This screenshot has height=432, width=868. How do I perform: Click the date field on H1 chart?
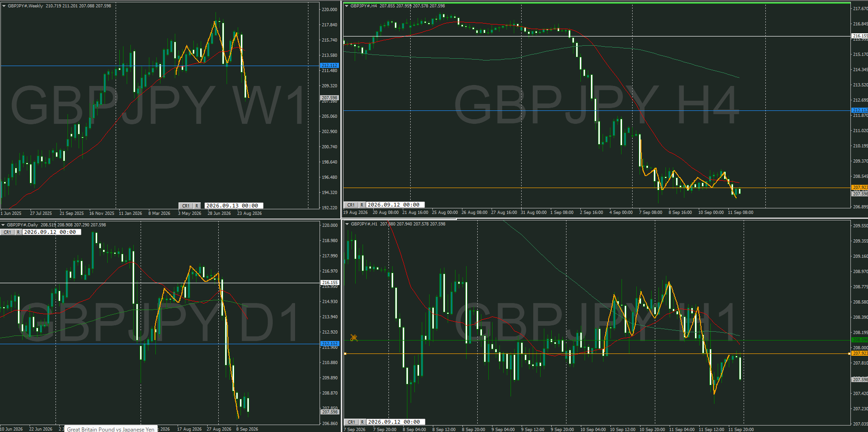(x=396, y=422)
